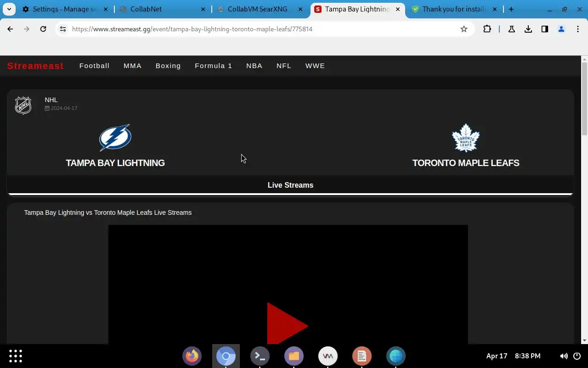The width and height of the screenshot is (588, 368).
Task: Click the NHL league label
Action: [51, 100]
